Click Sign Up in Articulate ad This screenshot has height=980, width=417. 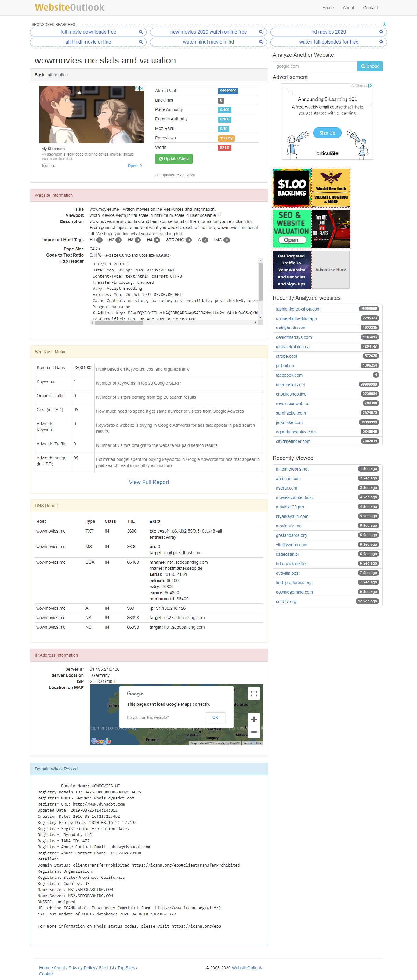(x=327, y=133)
